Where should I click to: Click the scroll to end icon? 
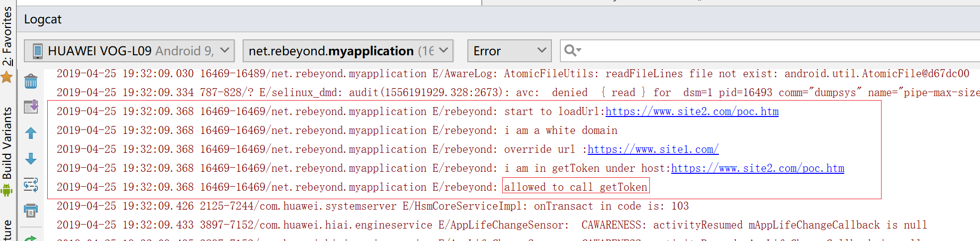[x=31, y=107]
